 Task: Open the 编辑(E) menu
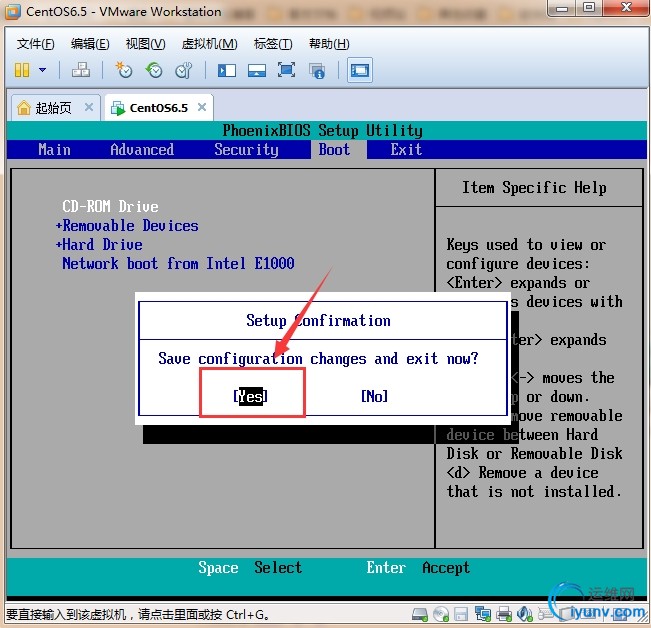pos(90,44)
